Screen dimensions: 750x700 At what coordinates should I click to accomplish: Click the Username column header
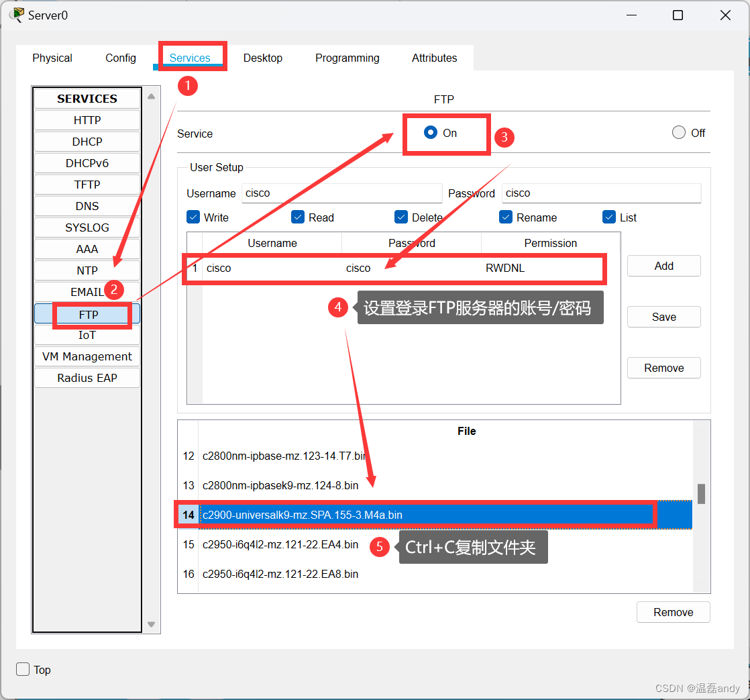[272, 243]
